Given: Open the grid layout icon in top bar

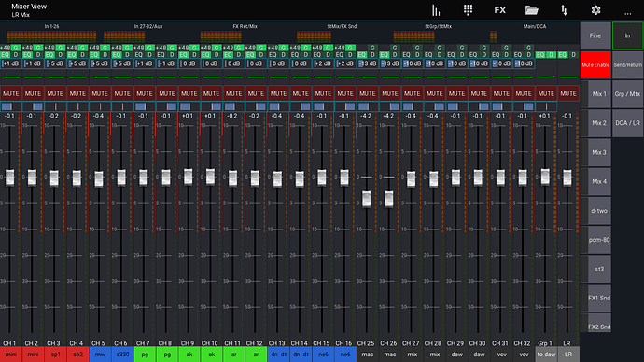Looking at the screenshot, I should (468, 10).
